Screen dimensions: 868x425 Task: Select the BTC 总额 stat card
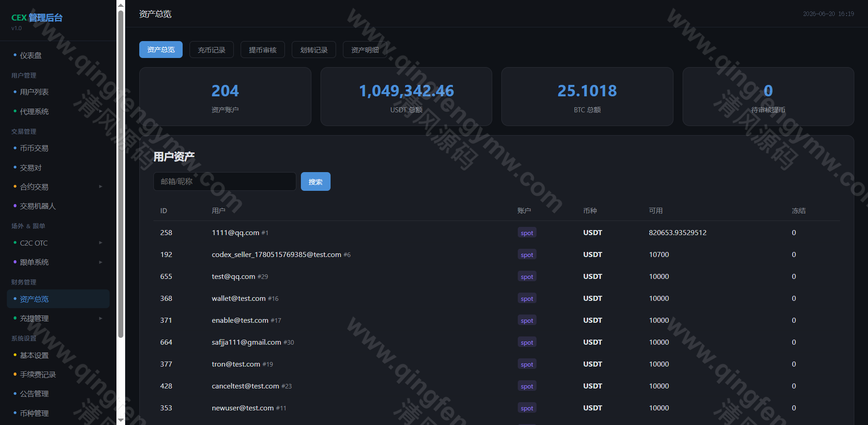(587, 97)
